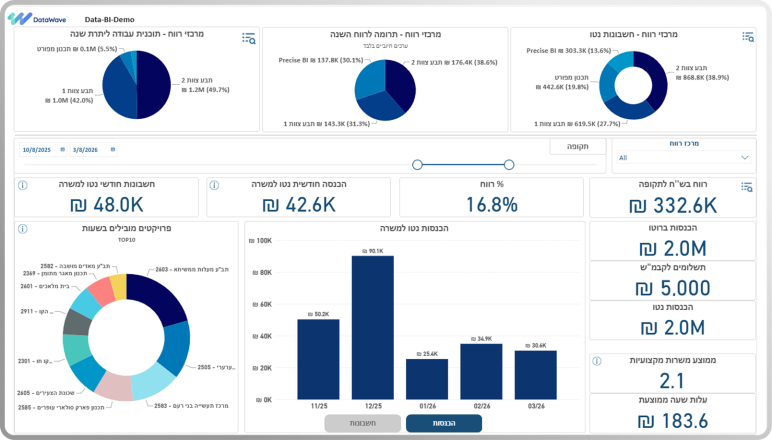Switch chart to income (הכנסות) view
The height and width of the screenshot is (440, 772).
[x=444, y=423]
